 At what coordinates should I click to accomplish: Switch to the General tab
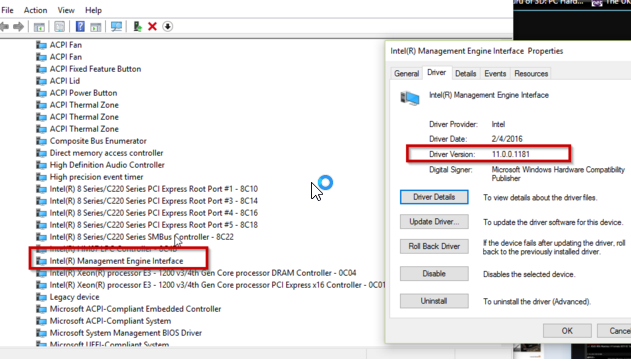(x=406, y=74)
